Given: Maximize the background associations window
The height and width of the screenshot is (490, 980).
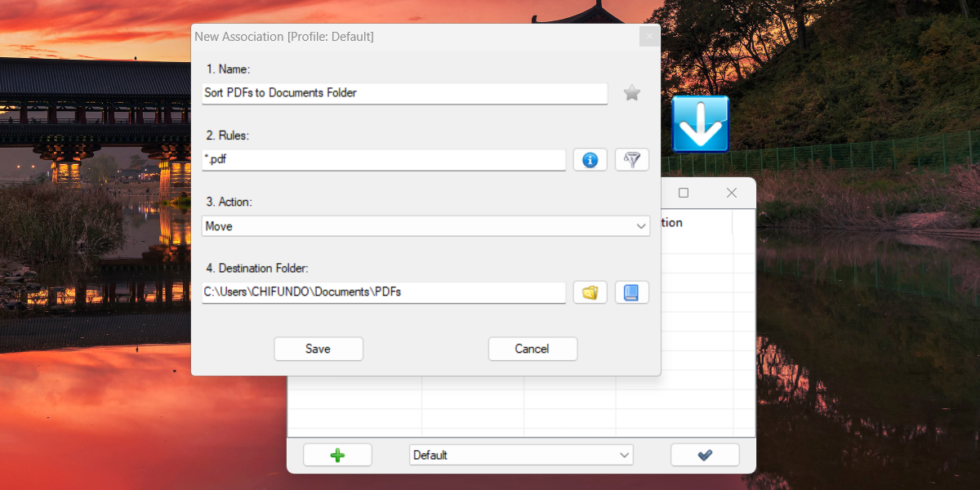Looking at the screenshot, I should pos(684,193).
